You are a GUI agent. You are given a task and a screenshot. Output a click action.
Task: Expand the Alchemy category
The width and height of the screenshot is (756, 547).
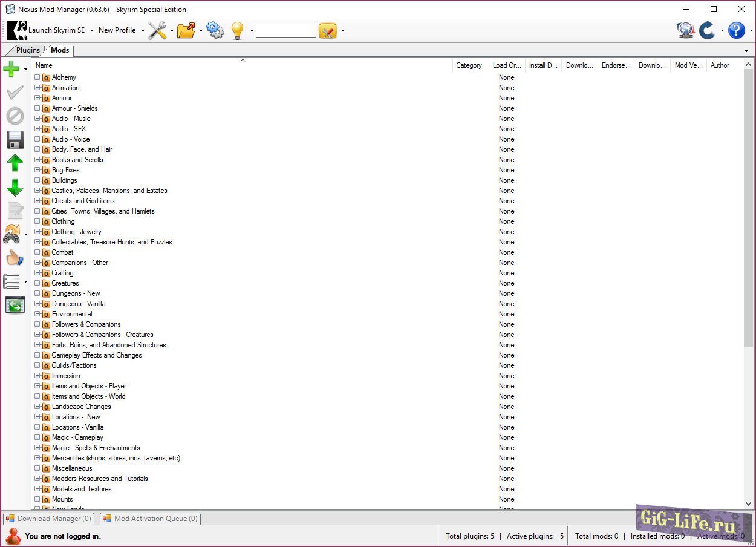click(x=37, y=77)
